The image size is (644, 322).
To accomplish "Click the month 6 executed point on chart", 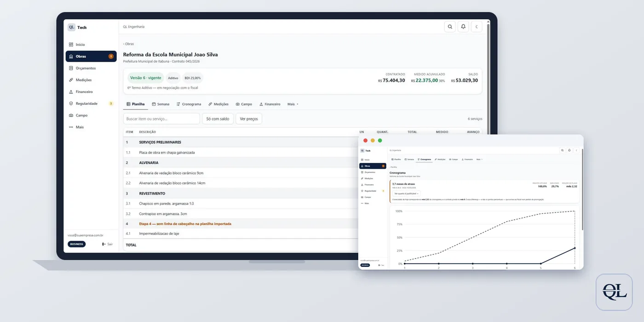I will (575, 248).
